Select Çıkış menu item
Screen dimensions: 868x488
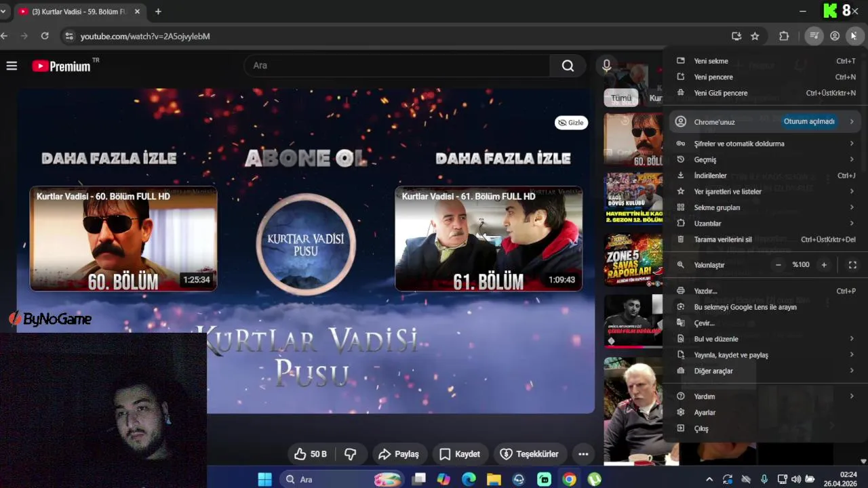(765, 428)
